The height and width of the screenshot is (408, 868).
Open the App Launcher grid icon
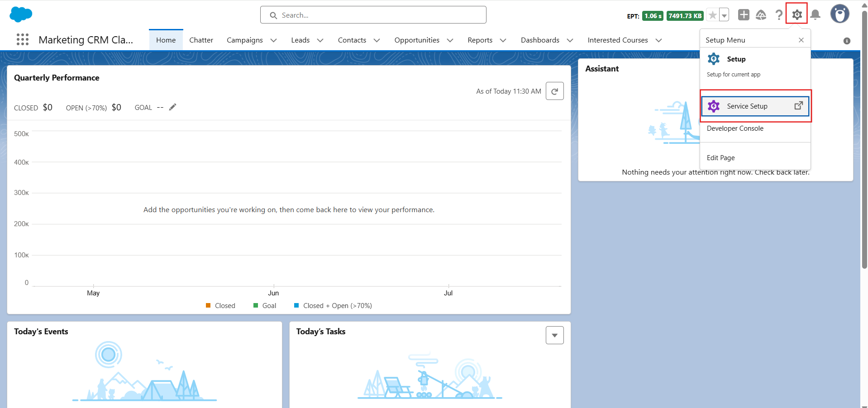(23, 40)
